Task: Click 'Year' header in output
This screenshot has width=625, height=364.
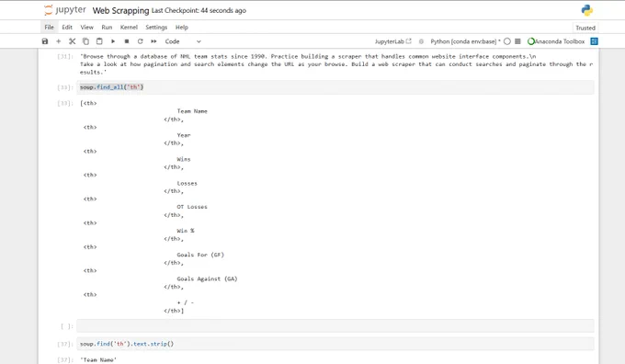Action: (x=184, y=135)
